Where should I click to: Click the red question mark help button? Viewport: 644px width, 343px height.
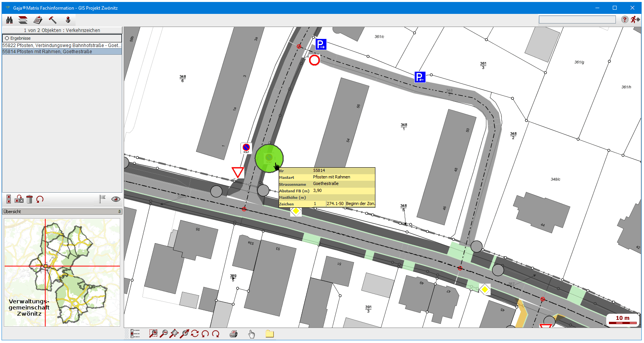pyautogui.click(x=625, y=20)
